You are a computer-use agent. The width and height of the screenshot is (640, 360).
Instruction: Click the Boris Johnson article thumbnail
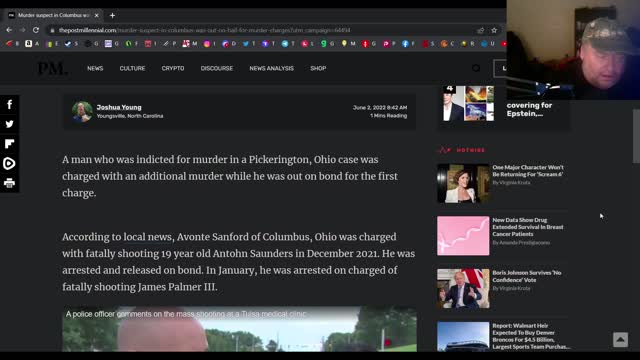(x=463, y=289)
